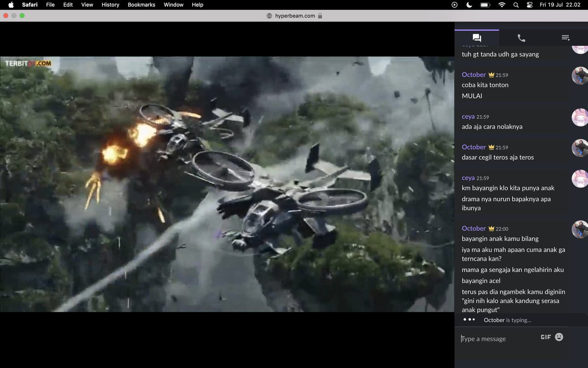Open Control Center icon
The height and width of the screenshot is (368, 588).
(x=530, y=4)
